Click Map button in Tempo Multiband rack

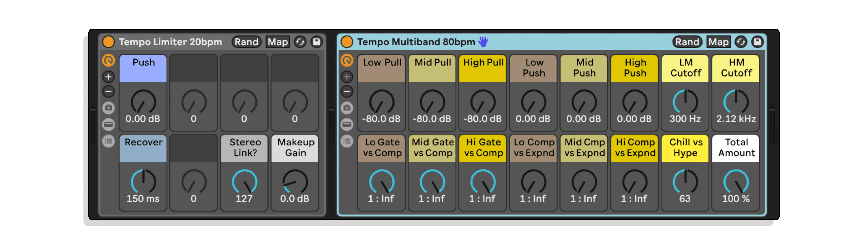click(x=718, y=42)
